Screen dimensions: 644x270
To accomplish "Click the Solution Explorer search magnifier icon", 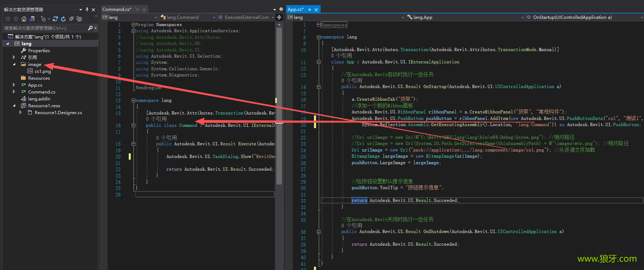I will click(90, 28).
